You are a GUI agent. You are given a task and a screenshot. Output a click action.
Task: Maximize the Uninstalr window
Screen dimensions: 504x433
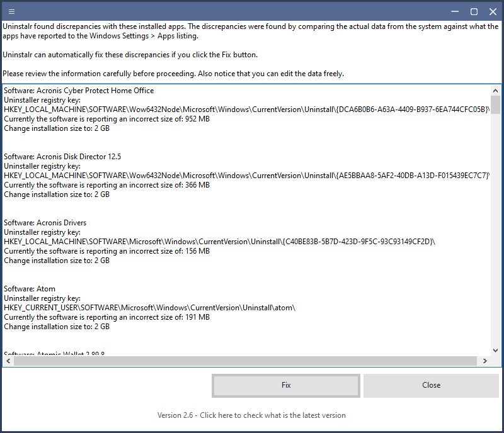pos(474,12)
